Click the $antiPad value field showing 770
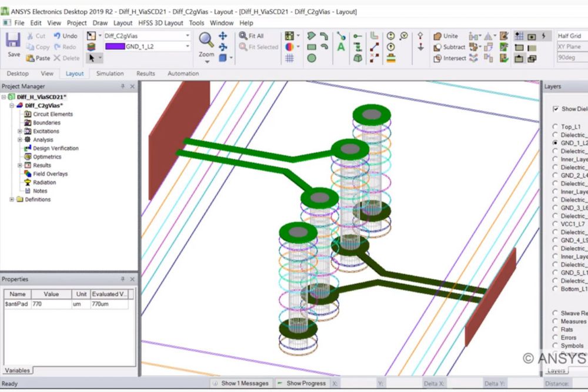The height and width of the screenshot is (392, 588). 51,304
